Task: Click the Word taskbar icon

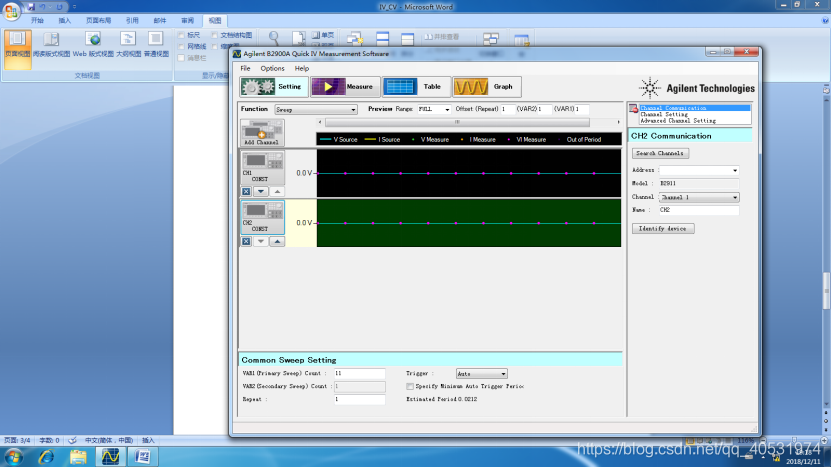Action: (x=142, y=456)
